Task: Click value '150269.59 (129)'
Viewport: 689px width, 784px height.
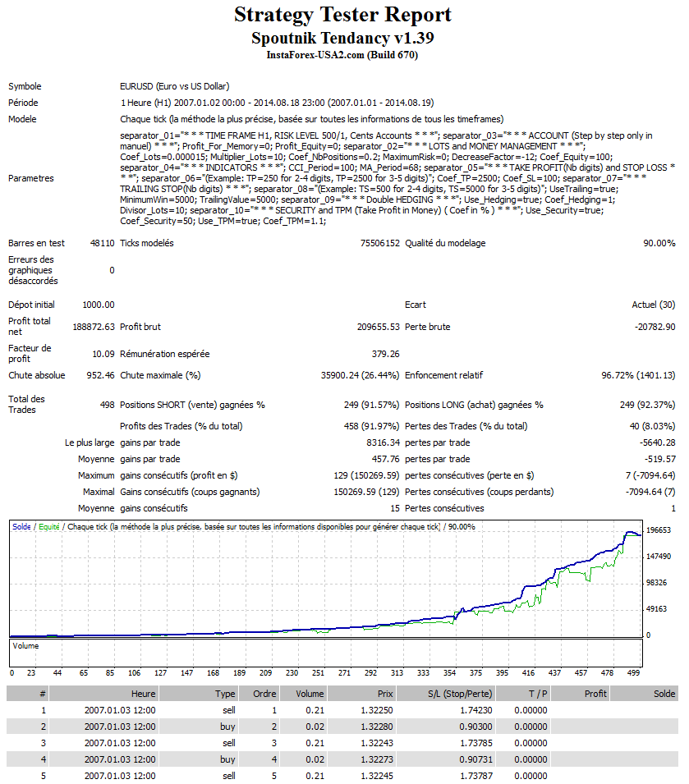Action: click(x=366, y=493)
